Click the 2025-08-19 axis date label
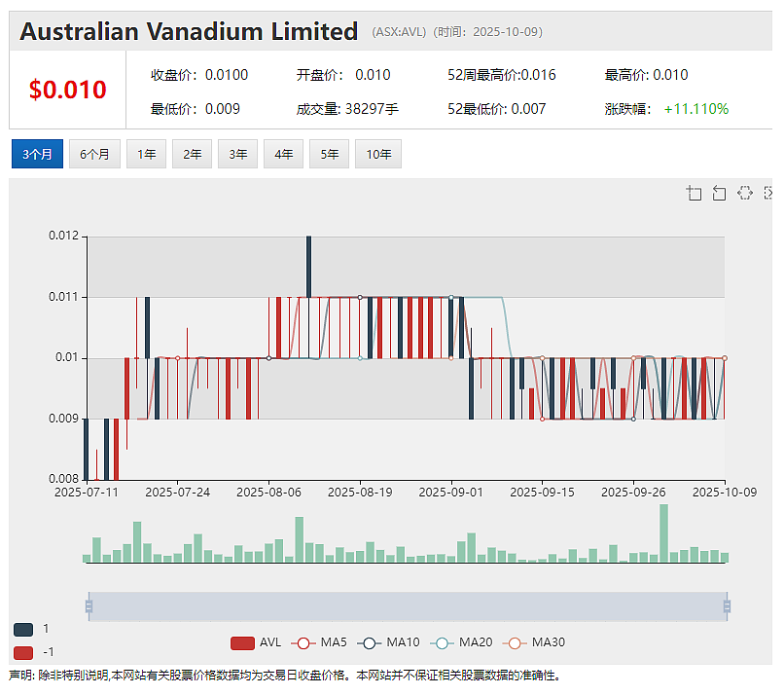This screenshot has width=784, height=695. (360, 493)
